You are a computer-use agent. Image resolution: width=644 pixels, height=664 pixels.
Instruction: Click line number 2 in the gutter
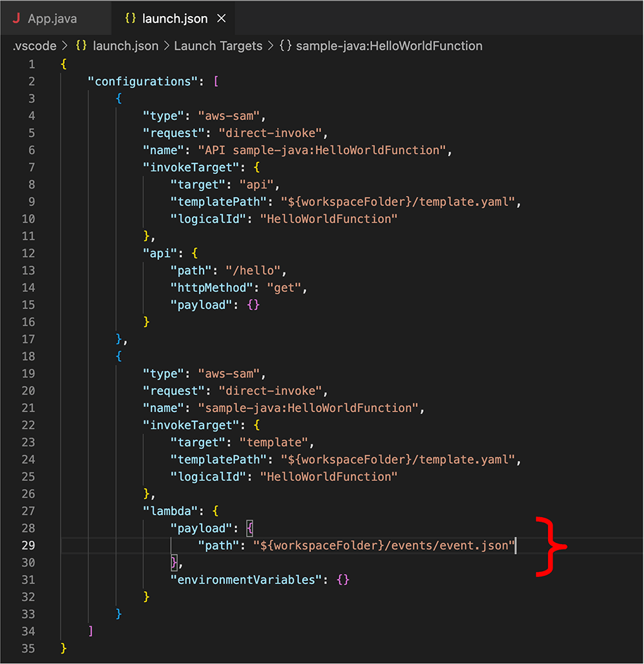[32, 81]
